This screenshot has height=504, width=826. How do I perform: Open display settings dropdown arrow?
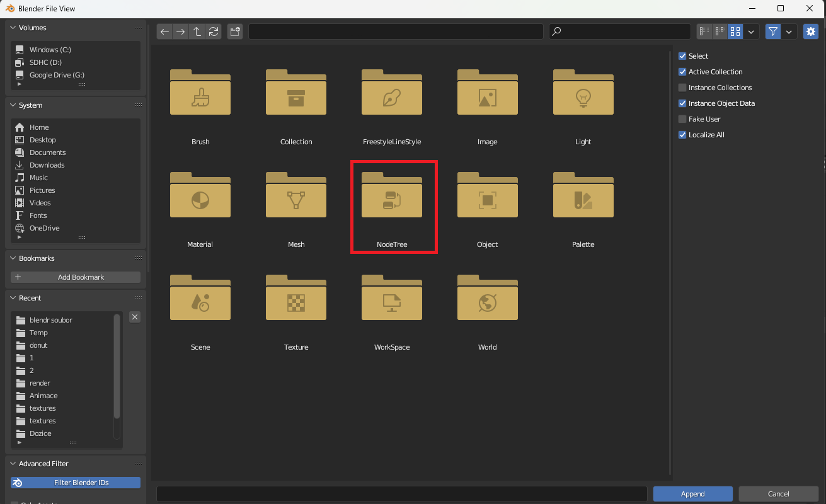(751, 31)
